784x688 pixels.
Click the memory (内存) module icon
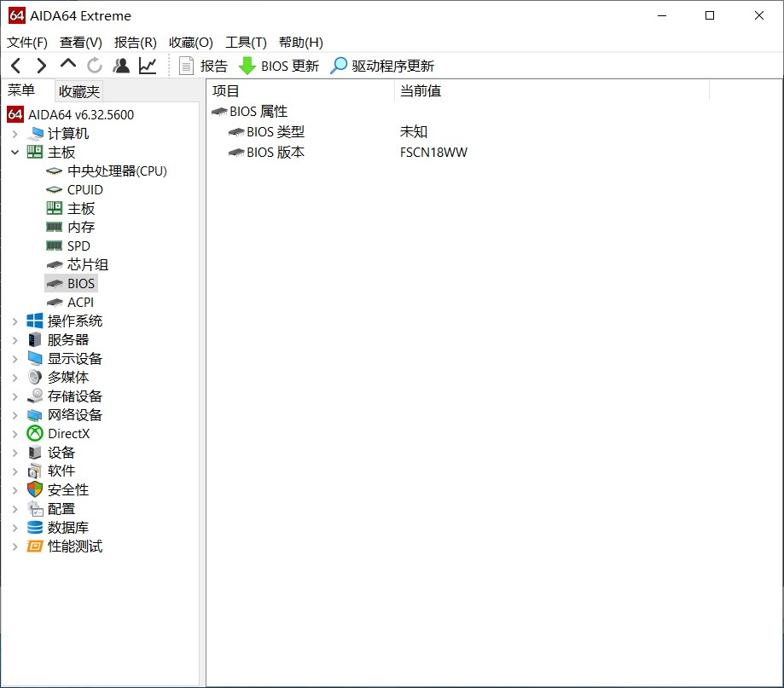pos(54,228)
